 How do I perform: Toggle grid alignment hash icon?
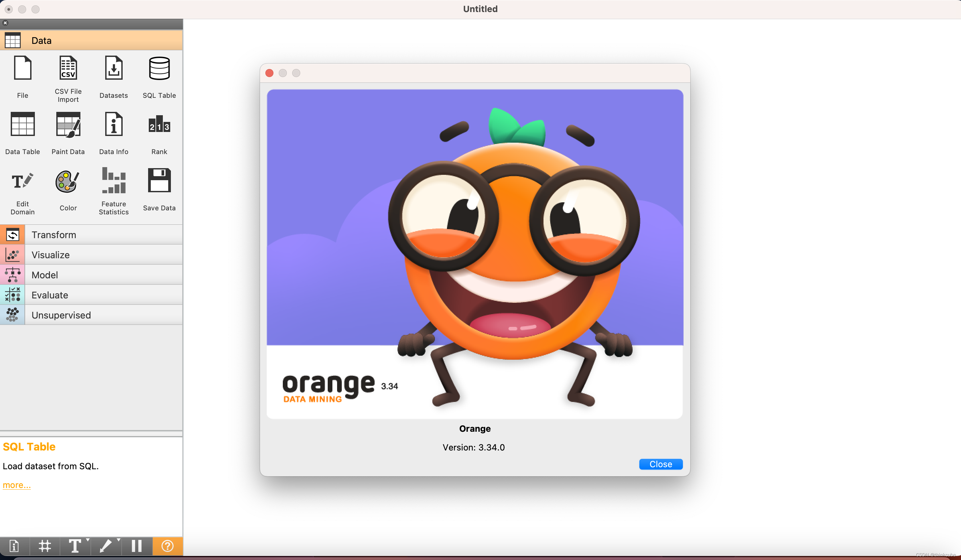pos(45,546)
